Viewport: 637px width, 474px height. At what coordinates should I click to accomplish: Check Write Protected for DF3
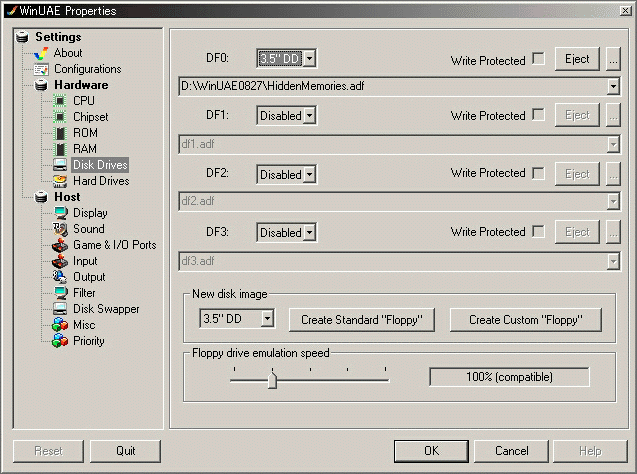[x=538, y=231]
